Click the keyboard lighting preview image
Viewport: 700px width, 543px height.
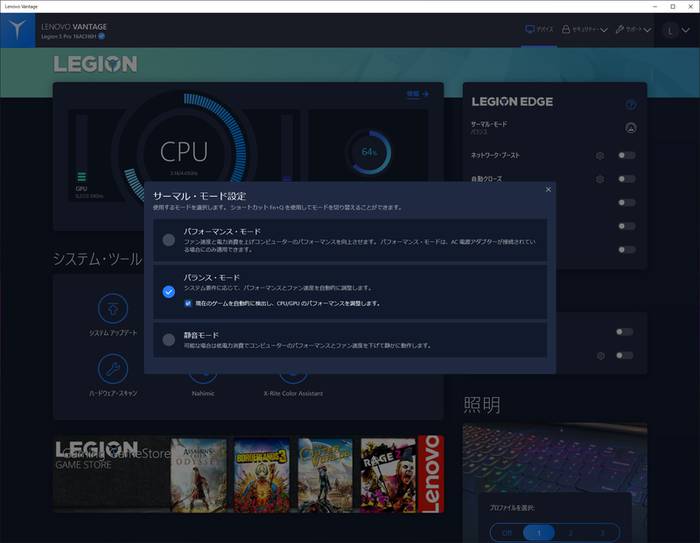tap(555, 460)
